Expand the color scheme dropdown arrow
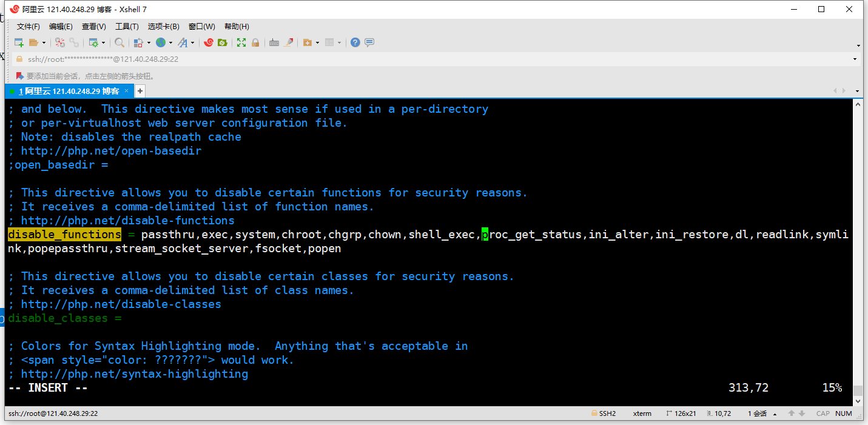Image resolution: width=868 pixels, height=425 pixels. coord(149,42)
